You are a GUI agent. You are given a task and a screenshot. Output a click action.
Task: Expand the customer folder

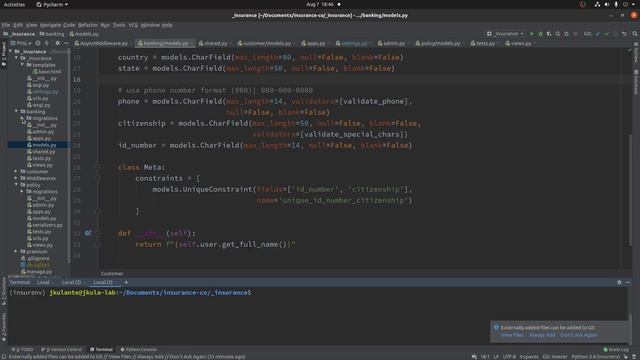(x=16, y=171)
